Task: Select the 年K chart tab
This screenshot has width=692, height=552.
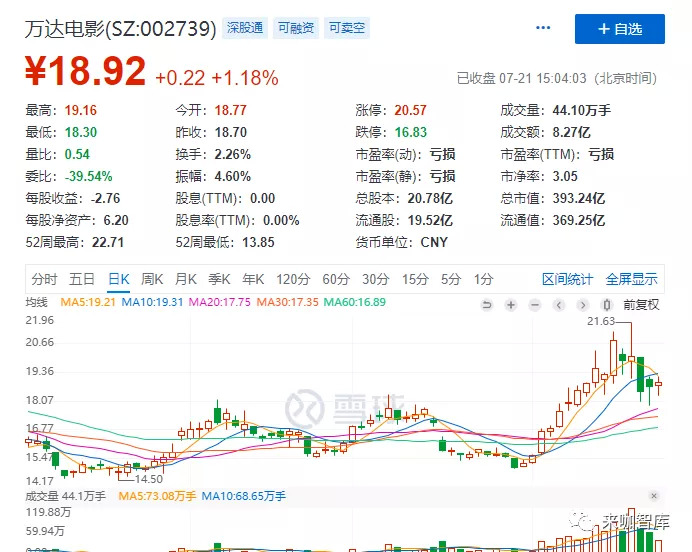Action: (253, 279)
